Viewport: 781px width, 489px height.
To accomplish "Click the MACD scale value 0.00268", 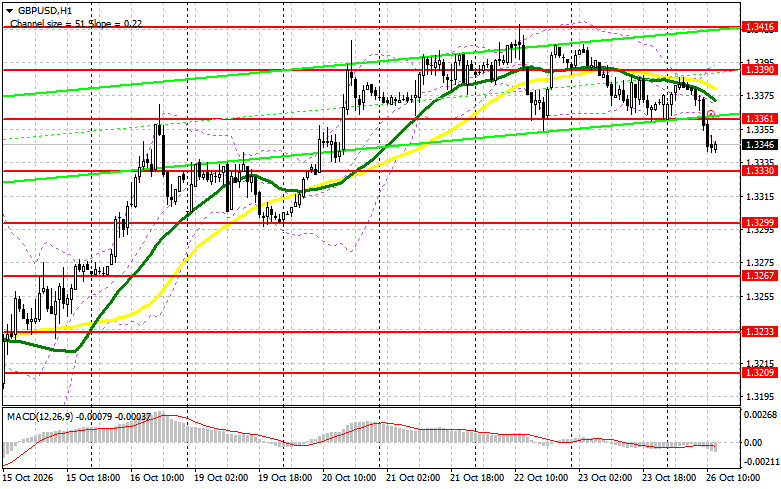I will click(x=760, y=415).
